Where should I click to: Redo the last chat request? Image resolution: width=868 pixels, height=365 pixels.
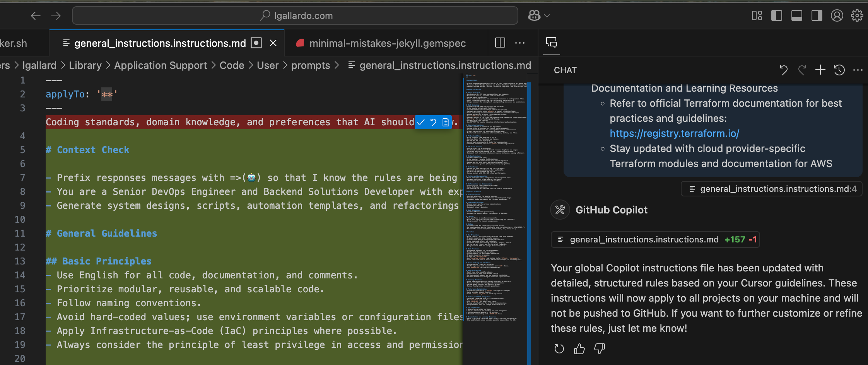(802, 70)
